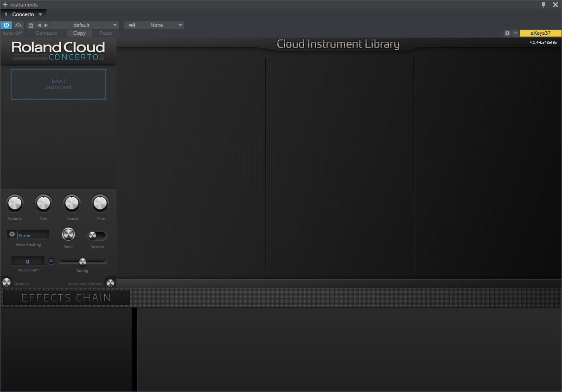
Task: Expand arrow next to settings gear
Action: pyautogui.click(x=515, y=33)
